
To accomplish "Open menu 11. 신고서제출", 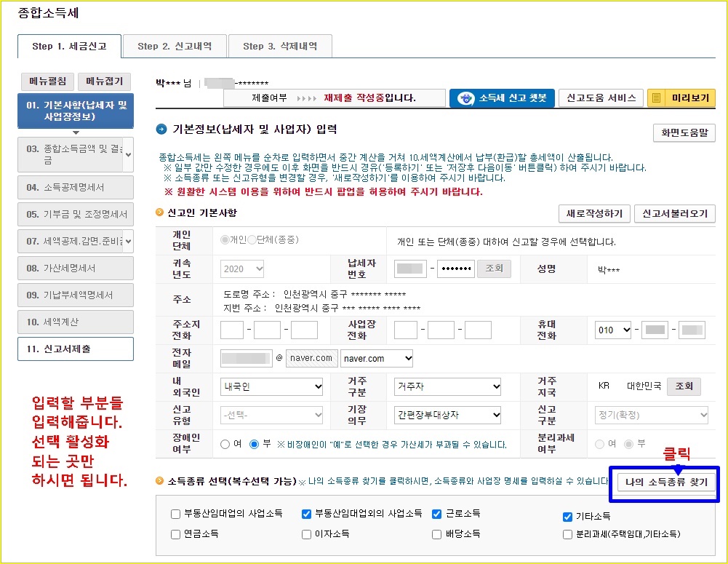I will click(76, 349).
